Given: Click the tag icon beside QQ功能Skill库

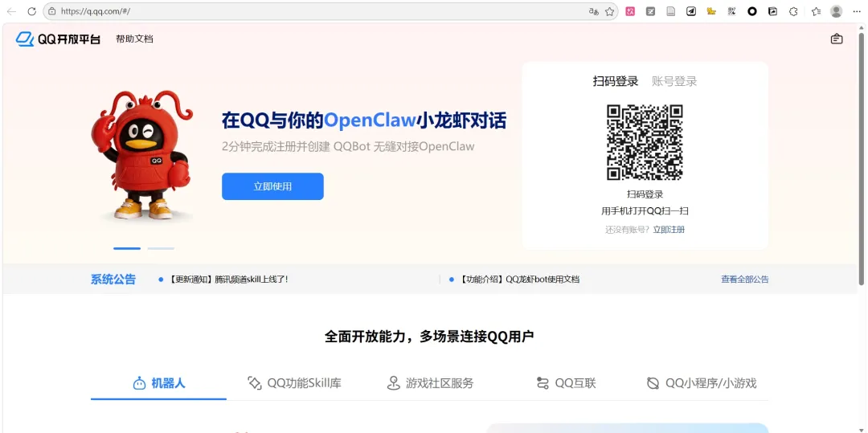Looking at the screenshot, I should coord(254,382).
